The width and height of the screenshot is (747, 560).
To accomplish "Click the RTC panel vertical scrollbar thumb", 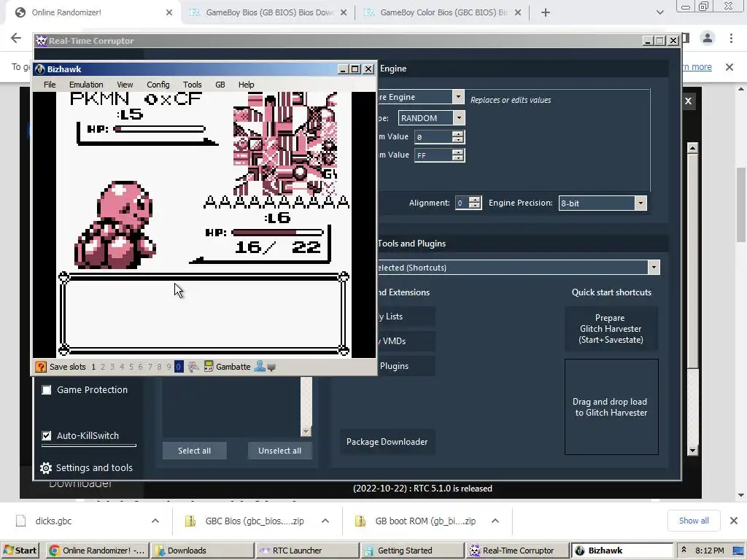I will [693, 262].
